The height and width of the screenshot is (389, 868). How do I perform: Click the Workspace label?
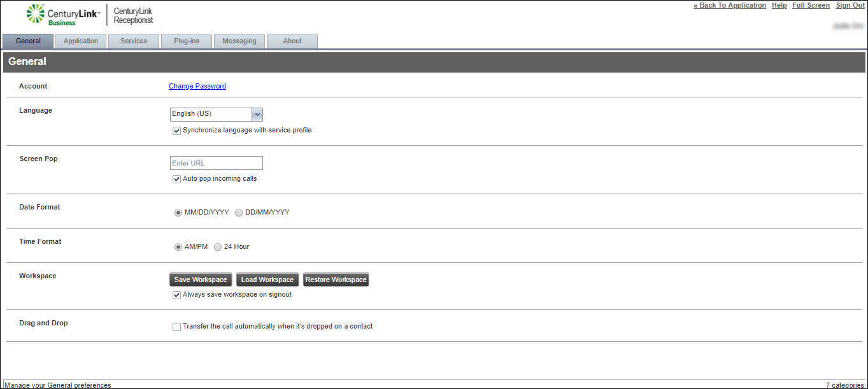coord(38,276)
